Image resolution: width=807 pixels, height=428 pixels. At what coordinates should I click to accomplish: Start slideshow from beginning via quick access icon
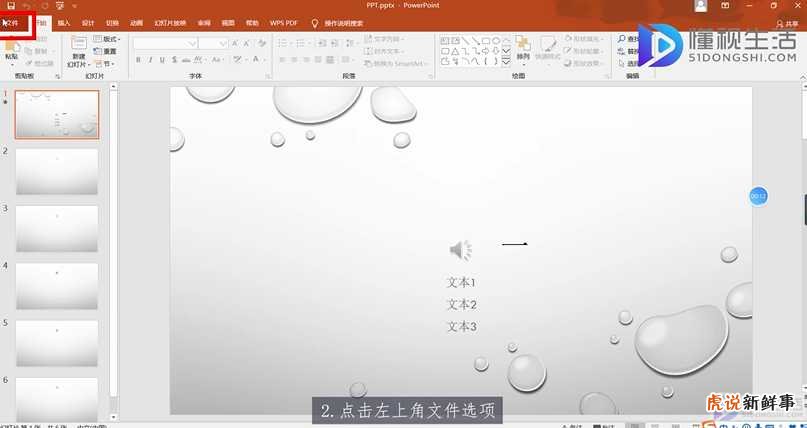60,6
